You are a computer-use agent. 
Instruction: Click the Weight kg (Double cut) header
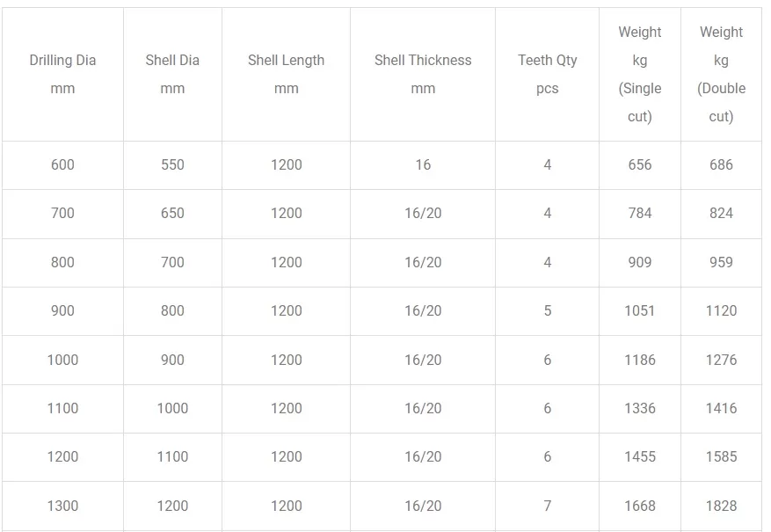pyautogui.click(x=722, y=74)
